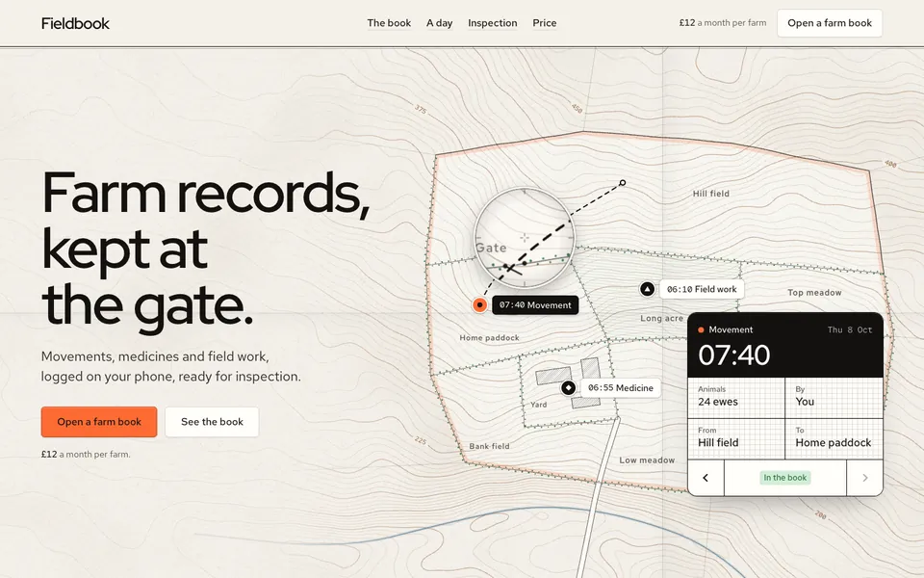Click the To Home paddock cell

click(834, 439)
